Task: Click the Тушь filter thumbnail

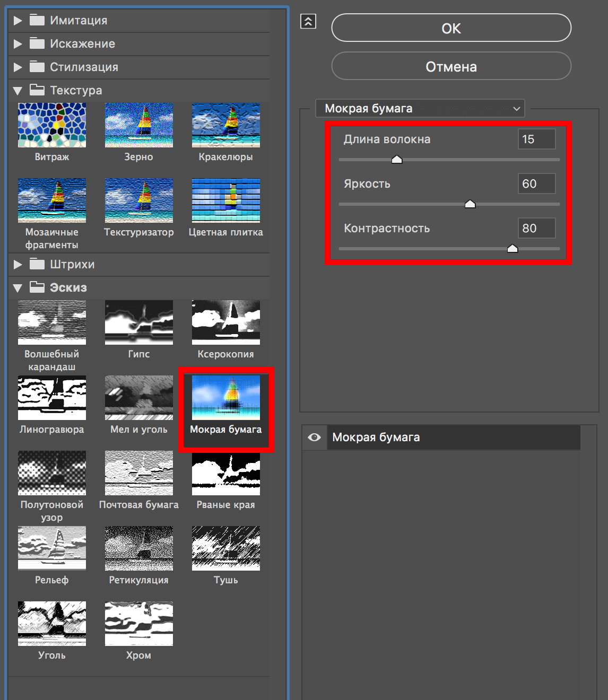Action: (x=225, y=548)
